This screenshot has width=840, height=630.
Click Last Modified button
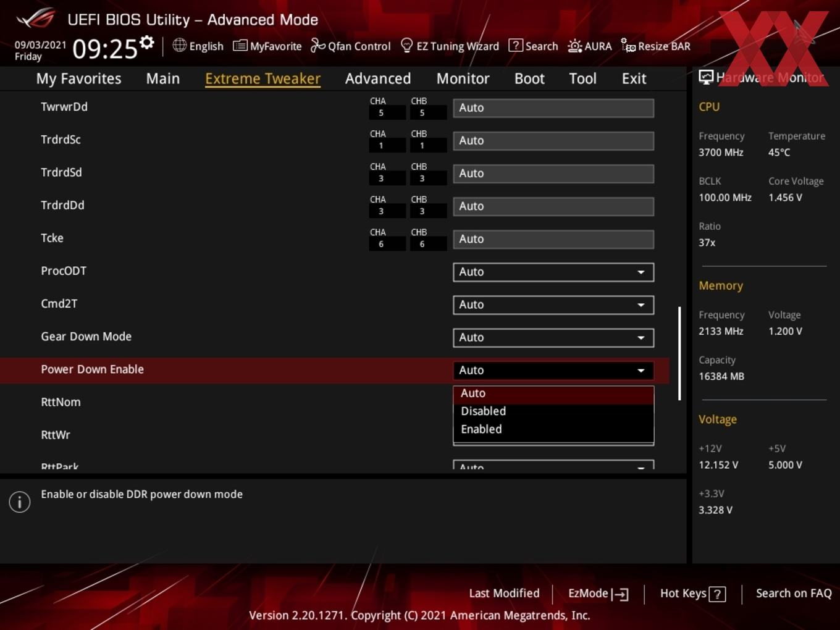click(504, 594)
